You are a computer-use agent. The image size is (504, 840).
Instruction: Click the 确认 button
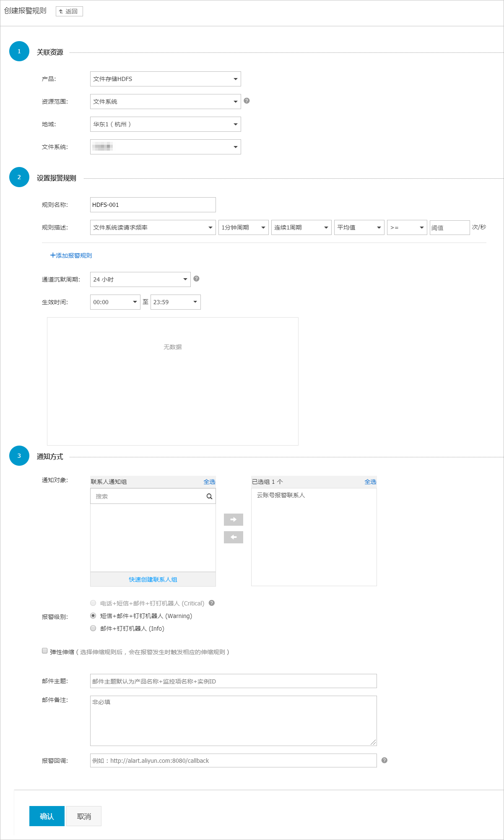(47, 816)
